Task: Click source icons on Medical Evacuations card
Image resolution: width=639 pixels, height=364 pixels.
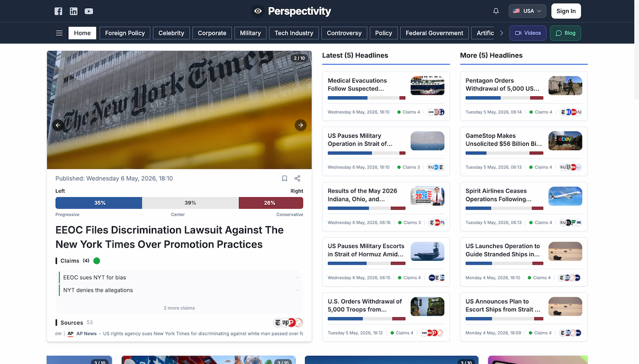Action: [436, 112]
